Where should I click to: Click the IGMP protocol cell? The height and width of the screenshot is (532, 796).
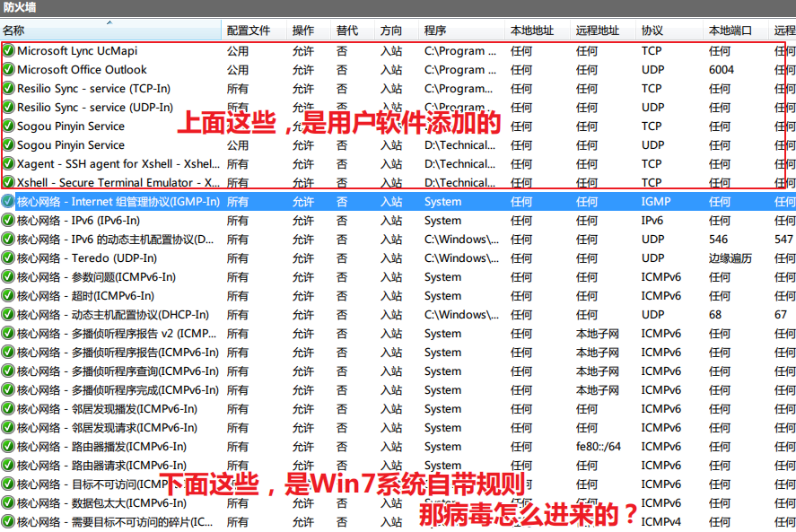coord(656,202)
